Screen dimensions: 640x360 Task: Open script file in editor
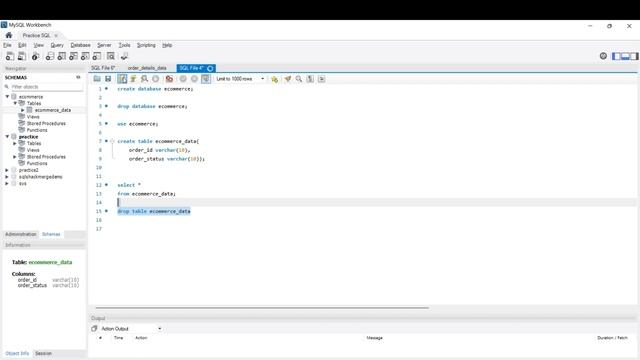pos(97,79)
